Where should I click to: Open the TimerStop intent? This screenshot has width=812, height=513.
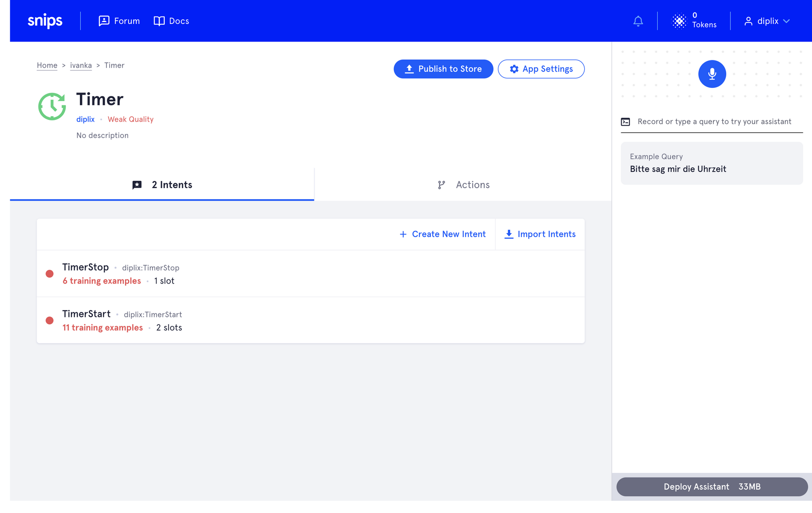(311, 274)
